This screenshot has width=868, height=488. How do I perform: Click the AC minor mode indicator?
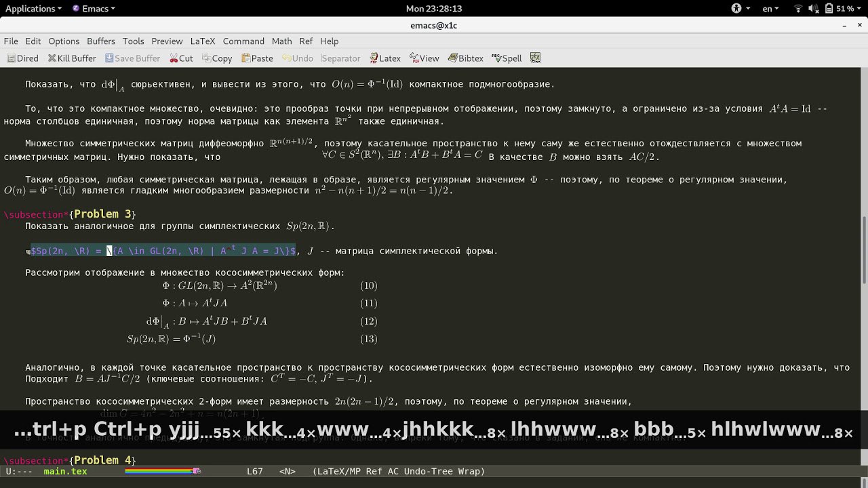393,471
